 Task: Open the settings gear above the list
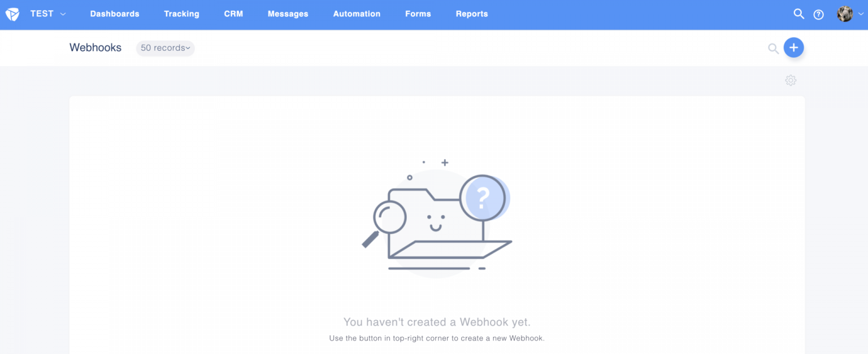tap(791, 80)
